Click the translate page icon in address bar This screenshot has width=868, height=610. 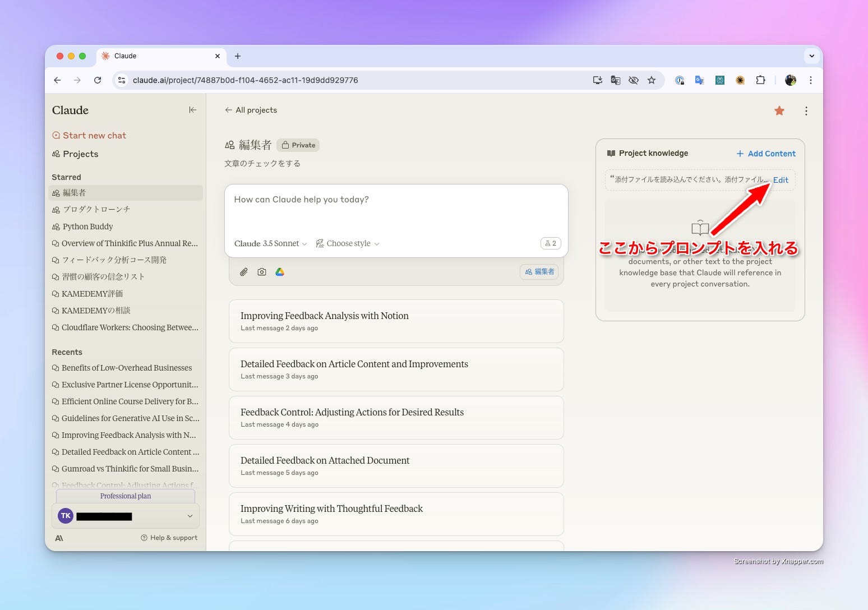[x=616, y=80]
